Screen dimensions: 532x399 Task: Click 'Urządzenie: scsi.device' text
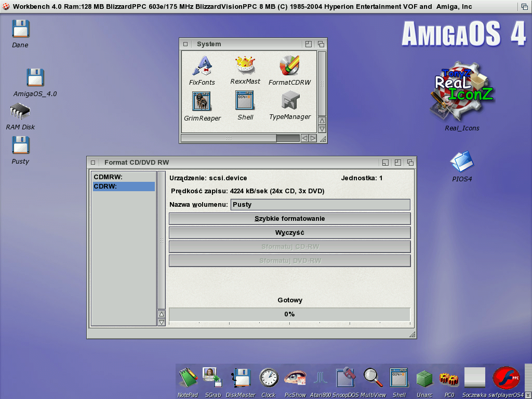click(208, 178)
